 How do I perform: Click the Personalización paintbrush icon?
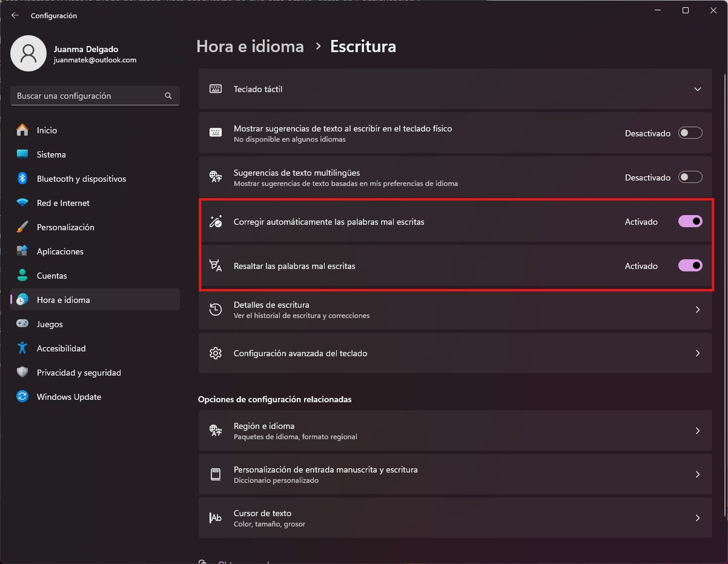click(22, 227)
